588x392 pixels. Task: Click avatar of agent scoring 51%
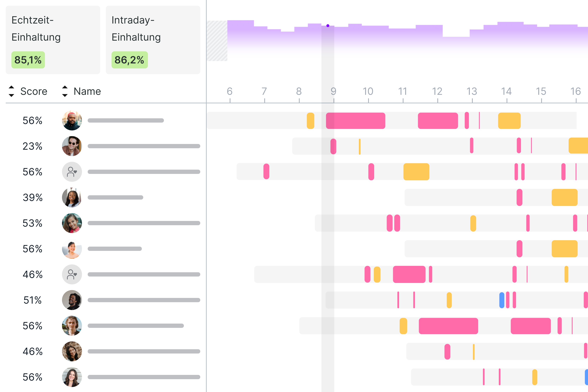[x=72, y=300]
